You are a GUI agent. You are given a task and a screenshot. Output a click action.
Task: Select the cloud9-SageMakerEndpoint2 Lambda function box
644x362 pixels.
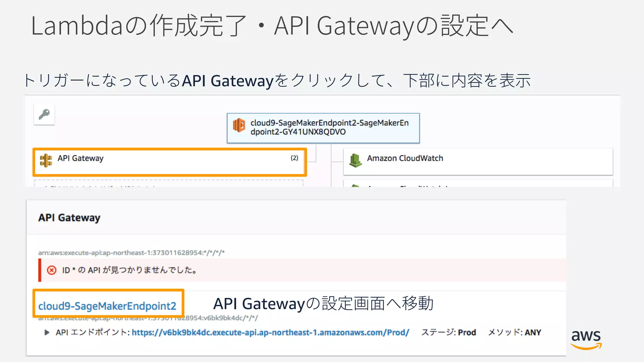(323, 128)
